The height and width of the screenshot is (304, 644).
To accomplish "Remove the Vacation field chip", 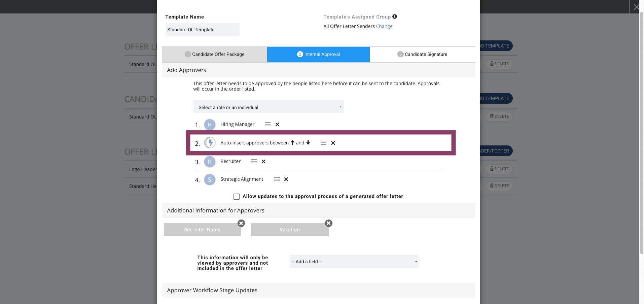I will [x=329, y=223].
